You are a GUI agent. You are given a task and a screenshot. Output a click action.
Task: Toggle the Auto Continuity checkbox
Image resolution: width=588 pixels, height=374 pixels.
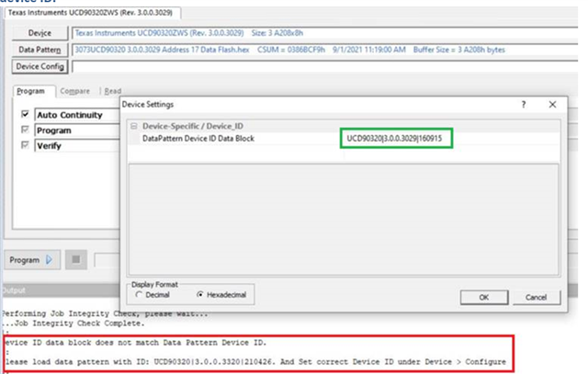tap(25, 114)
